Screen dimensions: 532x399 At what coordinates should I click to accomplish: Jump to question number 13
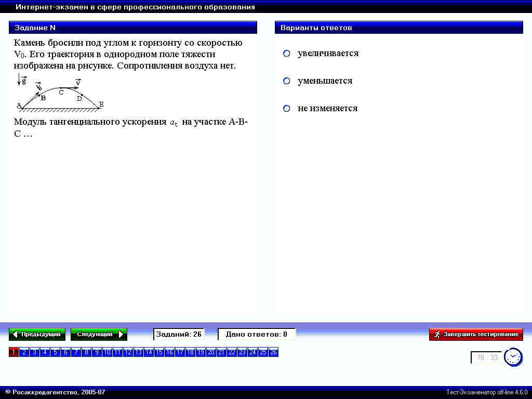point(138,352)
